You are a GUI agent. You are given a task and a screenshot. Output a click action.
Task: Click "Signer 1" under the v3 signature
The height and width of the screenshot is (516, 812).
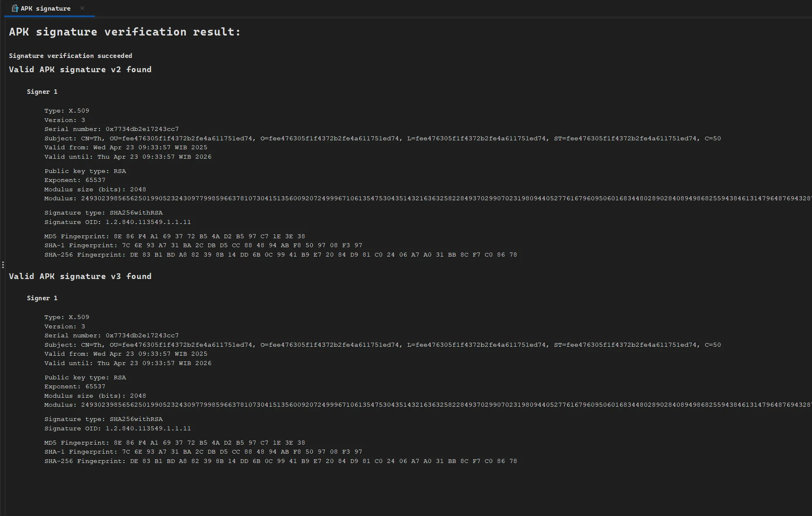(x=42, y=298)
